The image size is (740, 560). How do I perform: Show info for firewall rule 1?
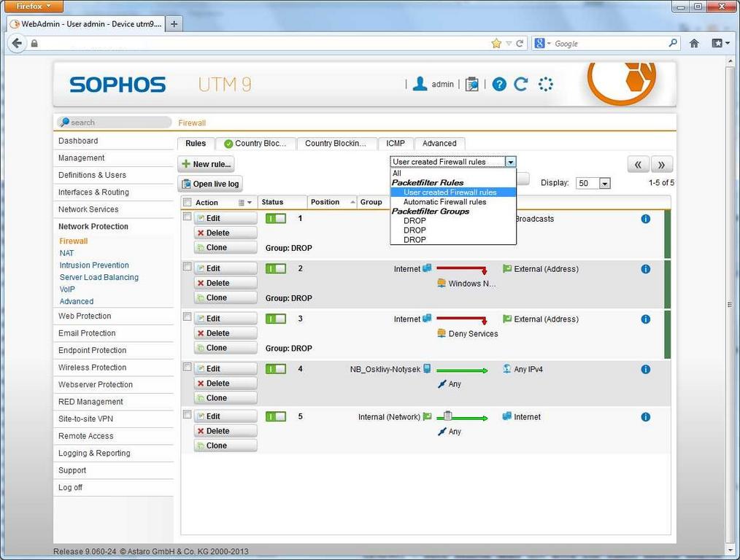pos(646,219)
